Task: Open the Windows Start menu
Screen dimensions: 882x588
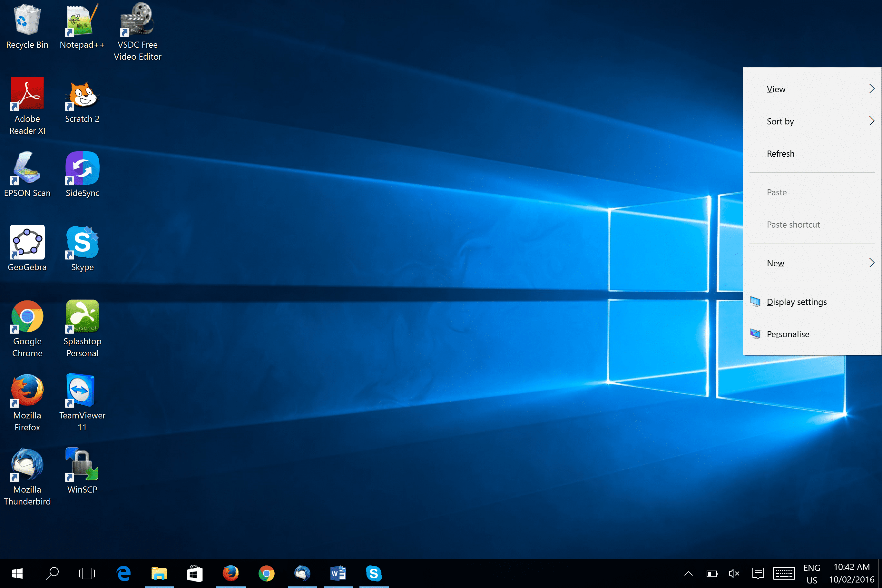Action: coord(17,573)
